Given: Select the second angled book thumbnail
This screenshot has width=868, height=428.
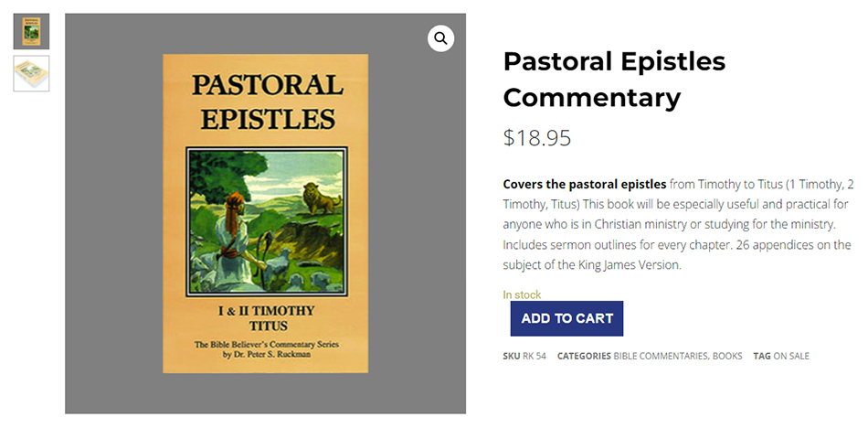Looking at the screenshot, I should point(31,74).
